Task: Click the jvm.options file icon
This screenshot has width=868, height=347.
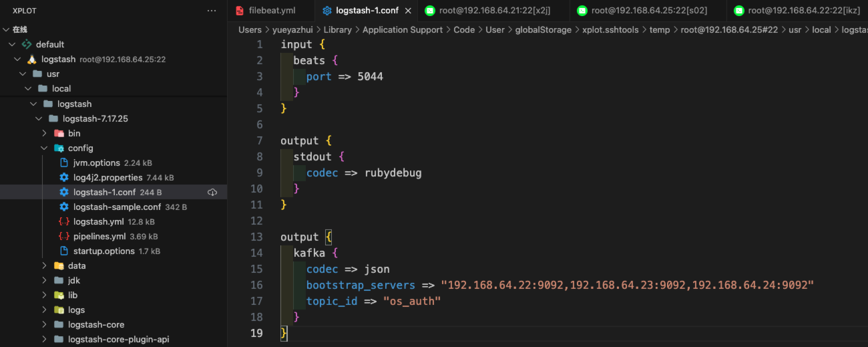Action: (x=64, y=163)
